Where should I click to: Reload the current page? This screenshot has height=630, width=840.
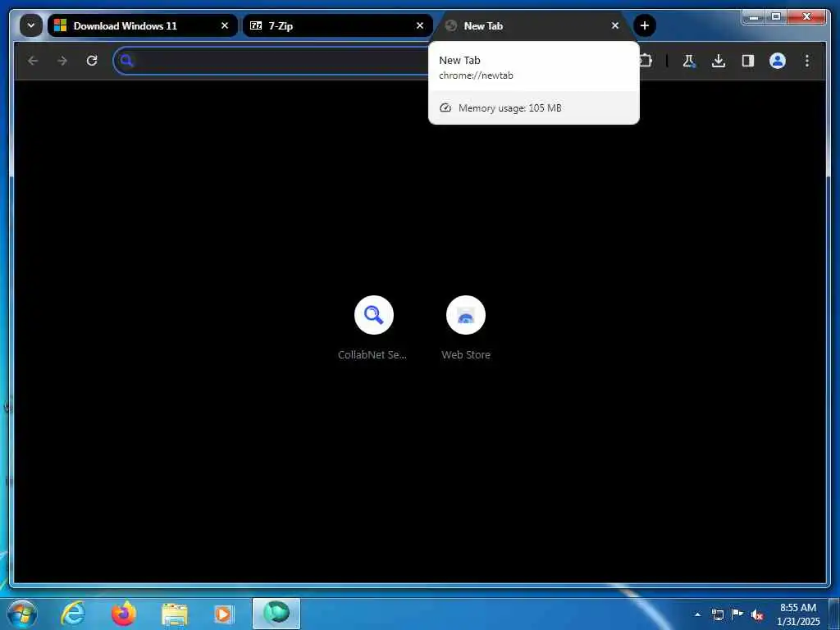(92, 61)
